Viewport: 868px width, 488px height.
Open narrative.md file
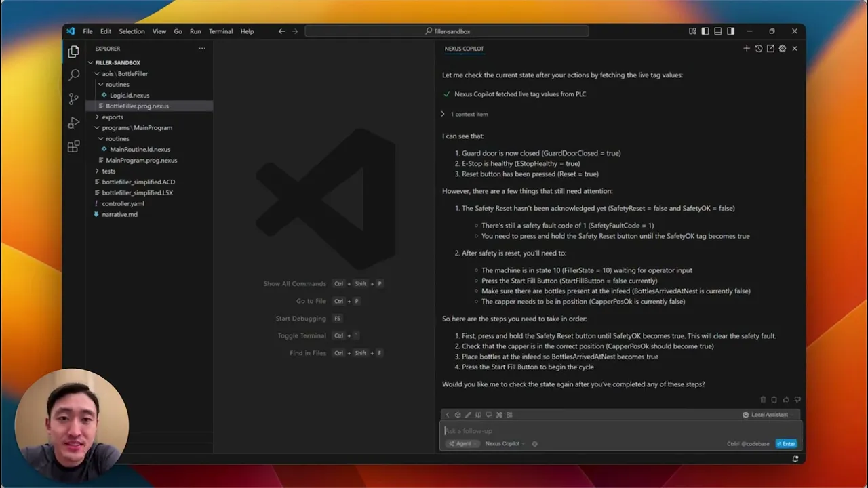pyautogui.click(x=149, y=214)
